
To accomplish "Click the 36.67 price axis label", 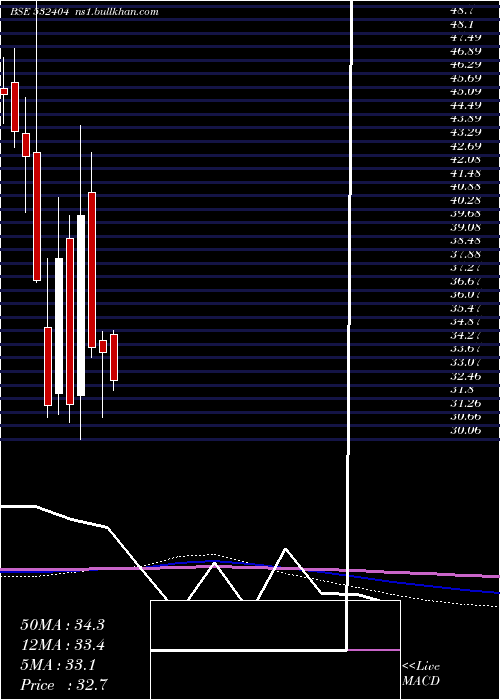I will (466, 281).
